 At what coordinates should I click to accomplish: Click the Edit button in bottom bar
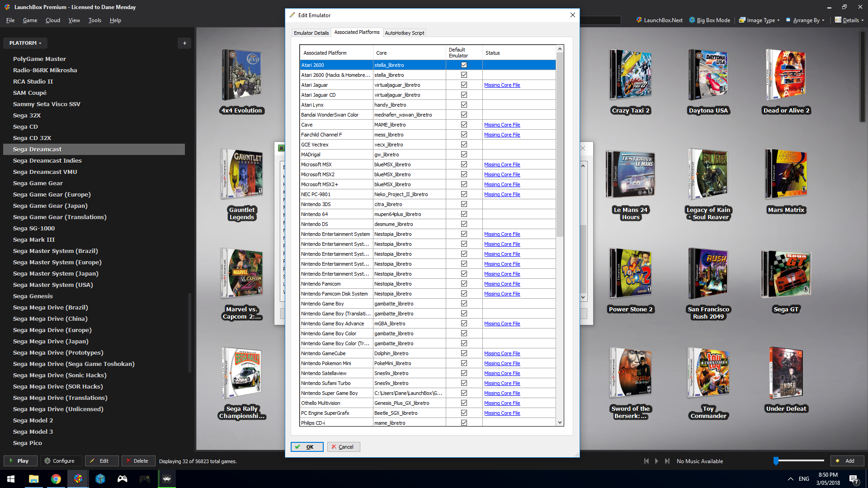point(102,461)
